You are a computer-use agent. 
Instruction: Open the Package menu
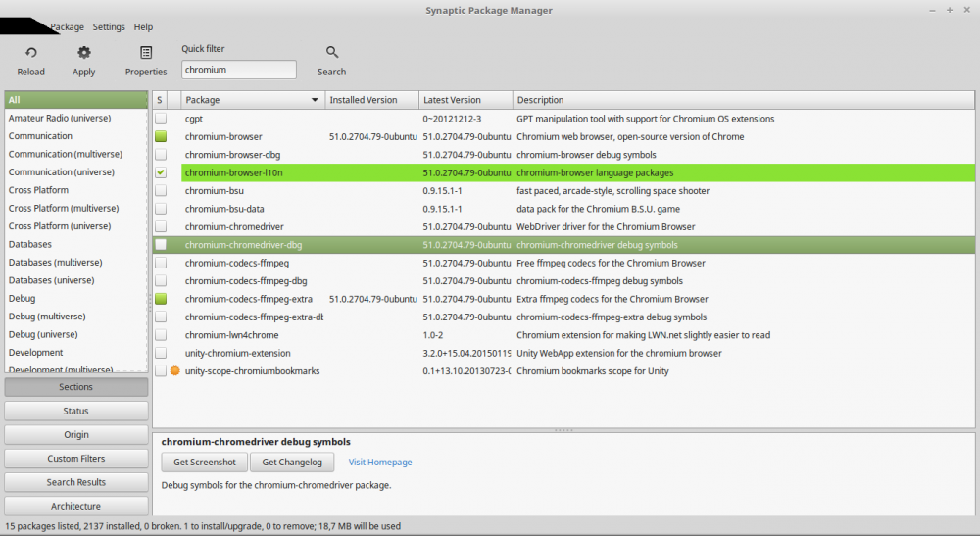[67, 26]
